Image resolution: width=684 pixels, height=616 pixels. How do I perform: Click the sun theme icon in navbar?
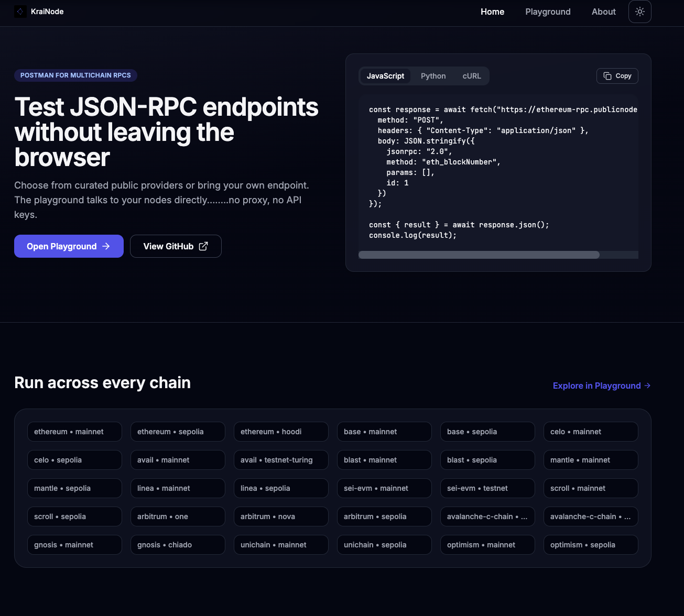coord(639,11)
